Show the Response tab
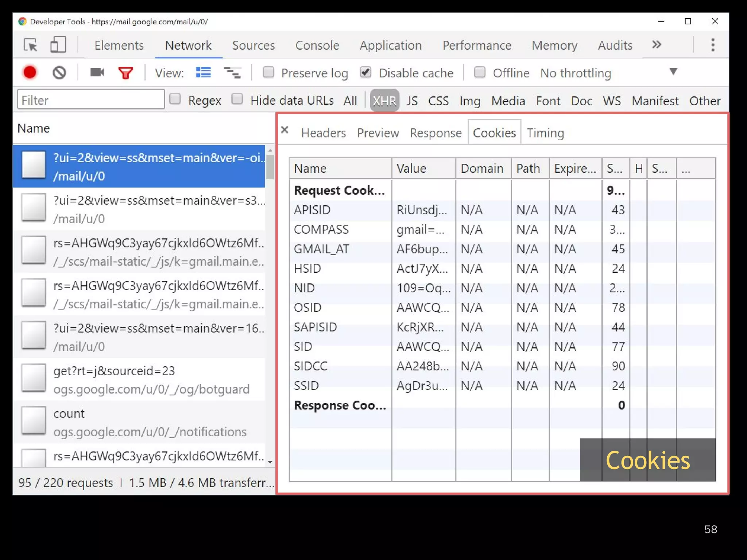This screenshot has width=747, height=560. tap(436, 133)
